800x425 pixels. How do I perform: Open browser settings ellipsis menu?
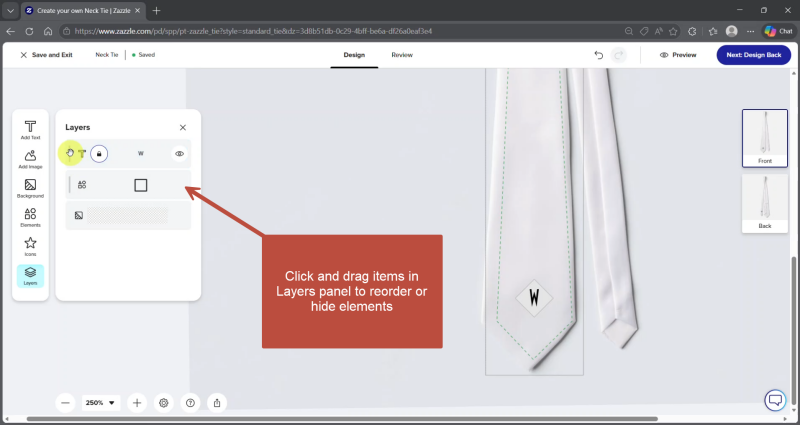click(x=751, y=31)
